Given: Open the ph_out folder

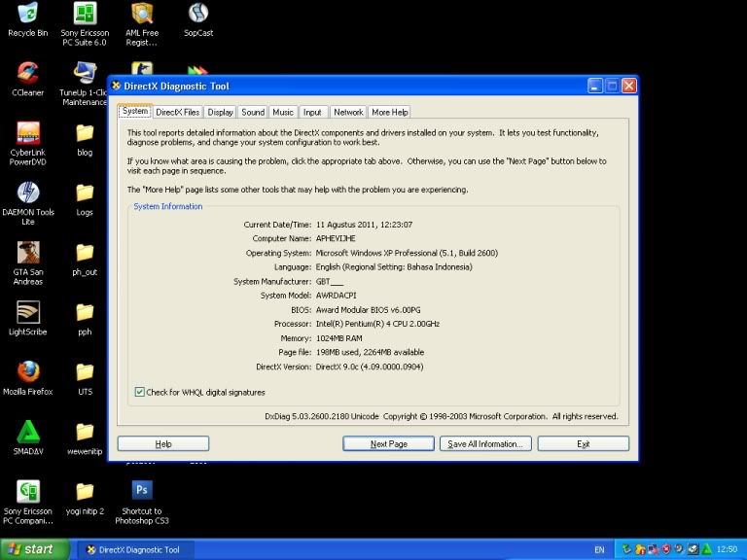Looking at the screenshot, I should [85, 259].
